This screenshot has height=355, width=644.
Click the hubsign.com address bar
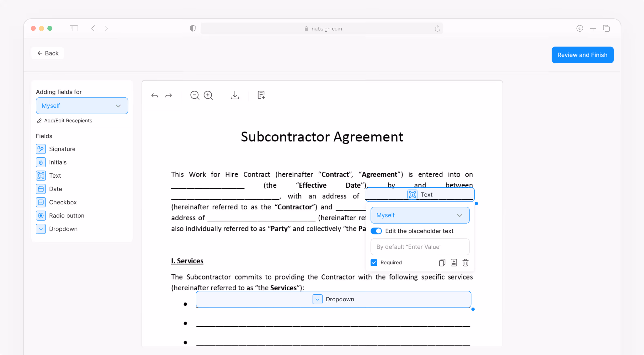point(322,29)
